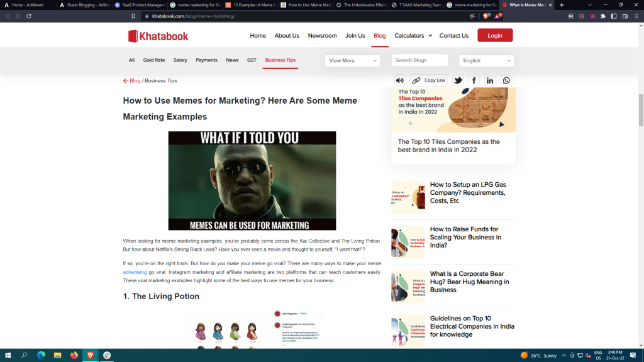Open Windows taskbar search
Screen dimensions: 644x362
tap(25, 355)
